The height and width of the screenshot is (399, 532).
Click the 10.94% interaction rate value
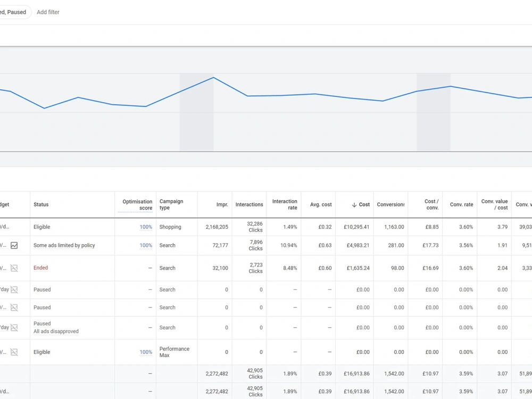pos(289,245)
